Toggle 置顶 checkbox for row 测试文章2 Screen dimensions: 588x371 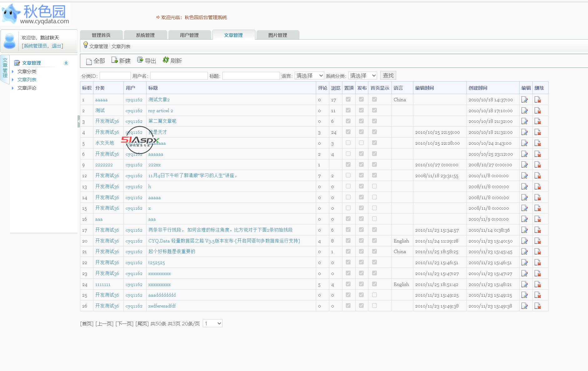(348, 99)
